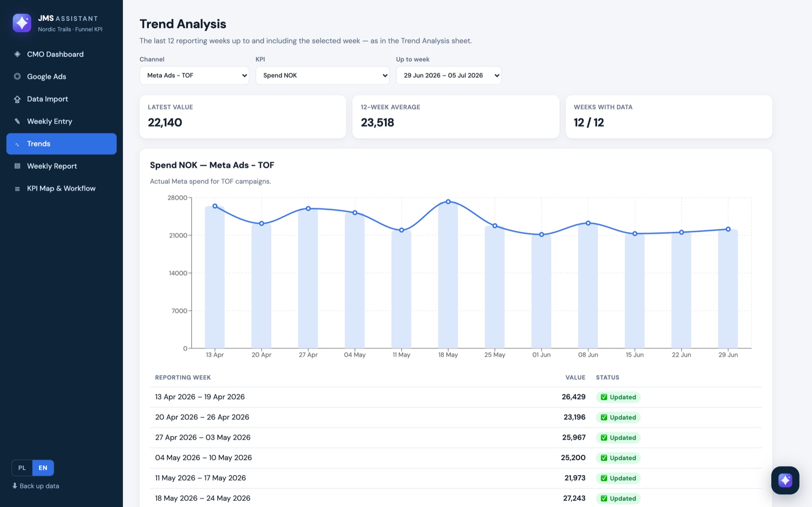Click the row 13 Apr 2026 – 19 Apr 2026
The width and height of the screenshot is (812, 507).
coord(456,397)
